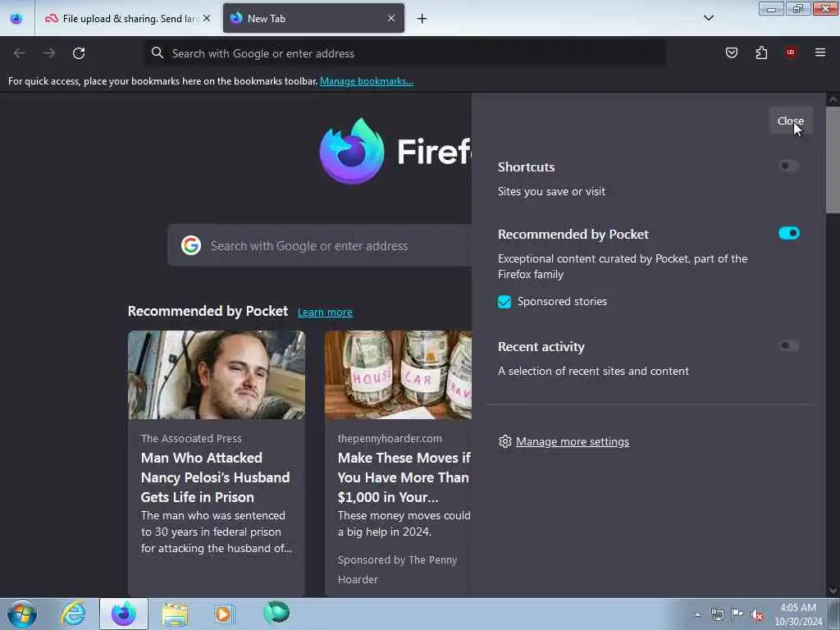Viewport: 840px width, 630px height.
Task: Focus the address bar search field
Action: click(405, 53)
